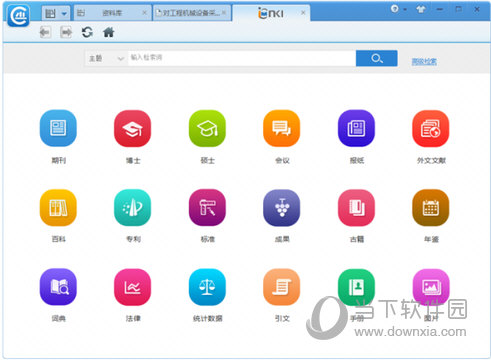The image size is (491, 361).
Task: Open the 博士 doctoral theses icon
Action: tap(133, 128)
